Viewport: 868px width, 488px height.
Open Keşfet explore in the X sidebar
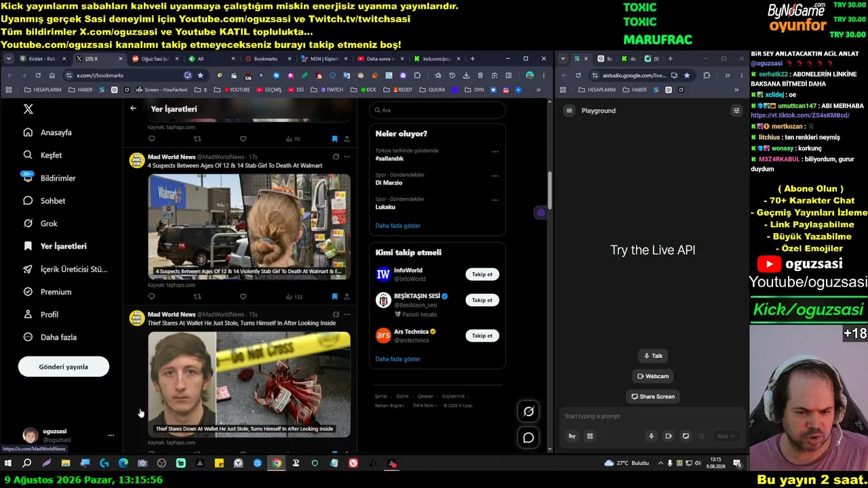click(x=42, y=155)
